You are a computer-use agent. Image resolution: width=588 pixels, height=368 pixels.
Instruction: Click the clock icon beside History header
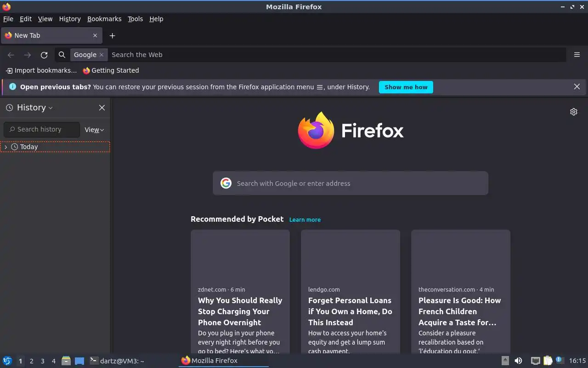pyautogui.click(x=9, y=108)
